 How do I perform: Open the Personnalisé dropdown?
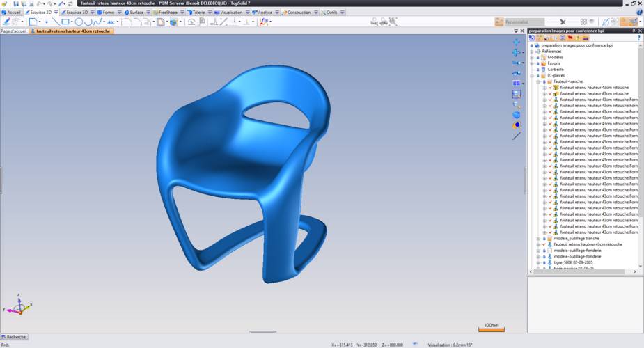(x=541, y=22)
